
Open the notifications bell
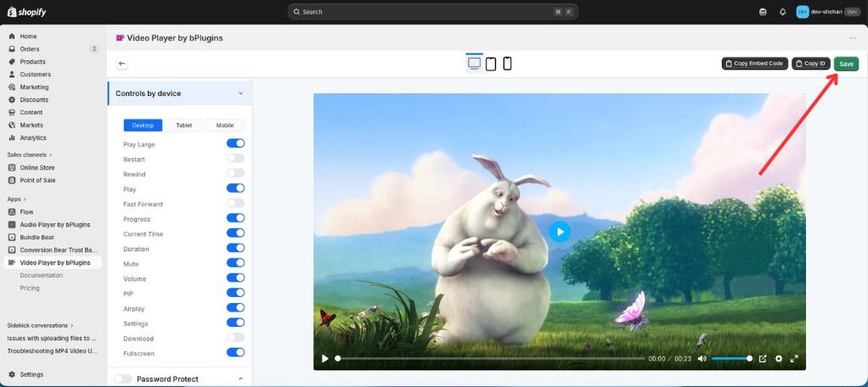[782, 12]
